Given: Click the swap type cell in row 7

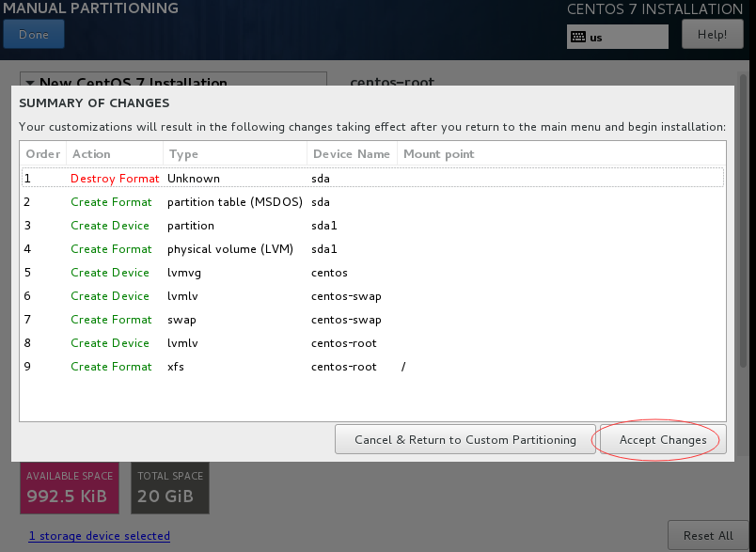Looking at the screenshot, I should [181, 320].
